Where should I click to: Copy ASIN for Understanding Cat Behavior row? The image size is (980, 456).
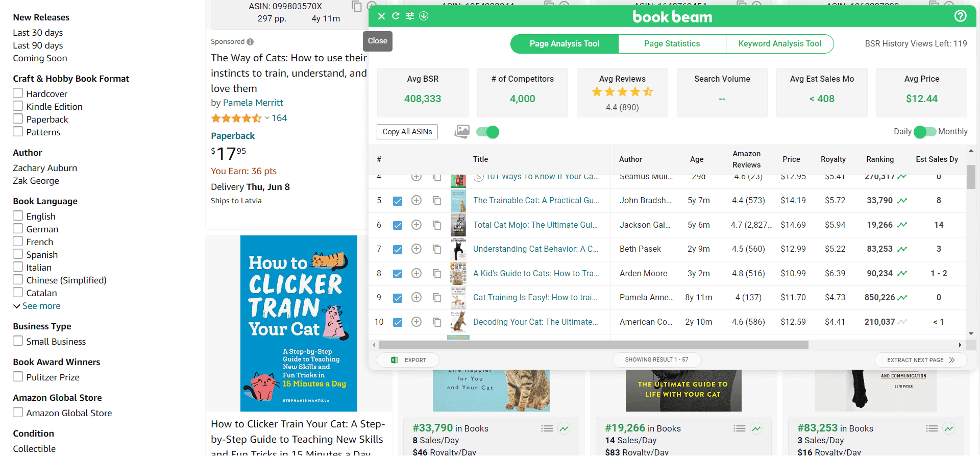point(437,249)
